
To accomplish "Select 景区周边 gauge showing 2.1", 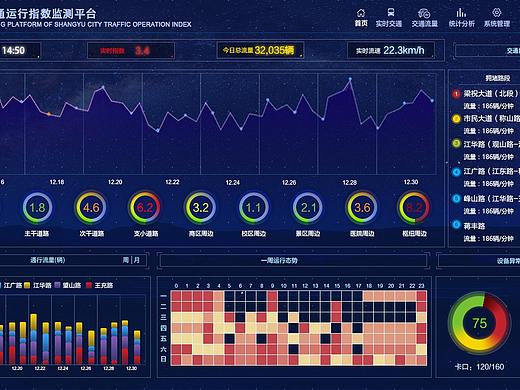I will pos(308,208).
